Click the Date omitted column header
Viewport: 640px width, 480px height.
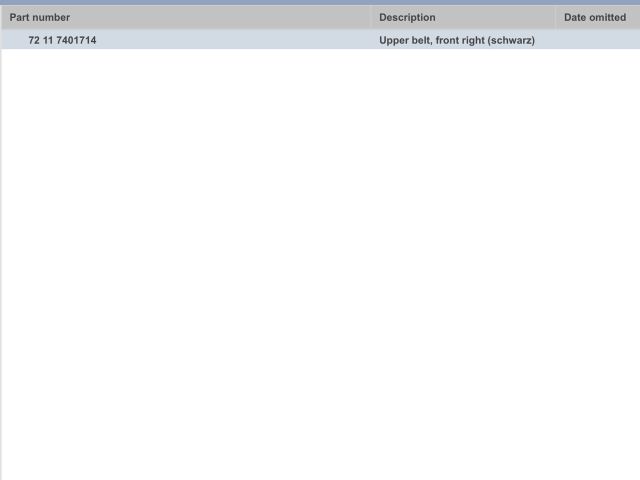coord(595,17)
